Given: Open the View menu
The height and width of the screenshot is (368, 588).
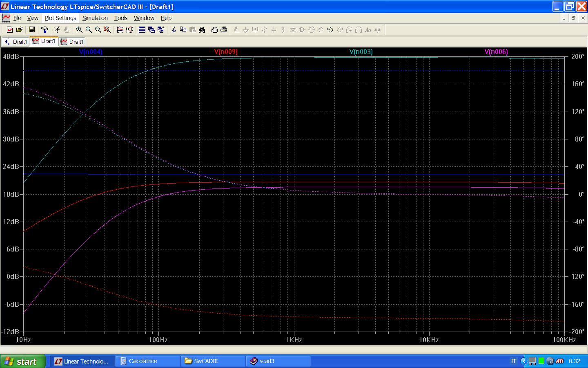Looking at the screenshot, I should [33, 18].
